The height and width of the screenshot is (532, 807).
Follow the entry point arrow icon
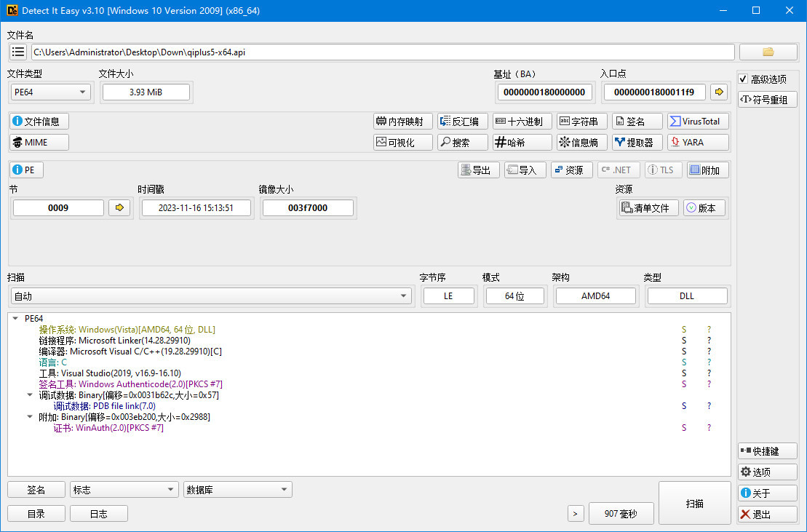[719, 92]
